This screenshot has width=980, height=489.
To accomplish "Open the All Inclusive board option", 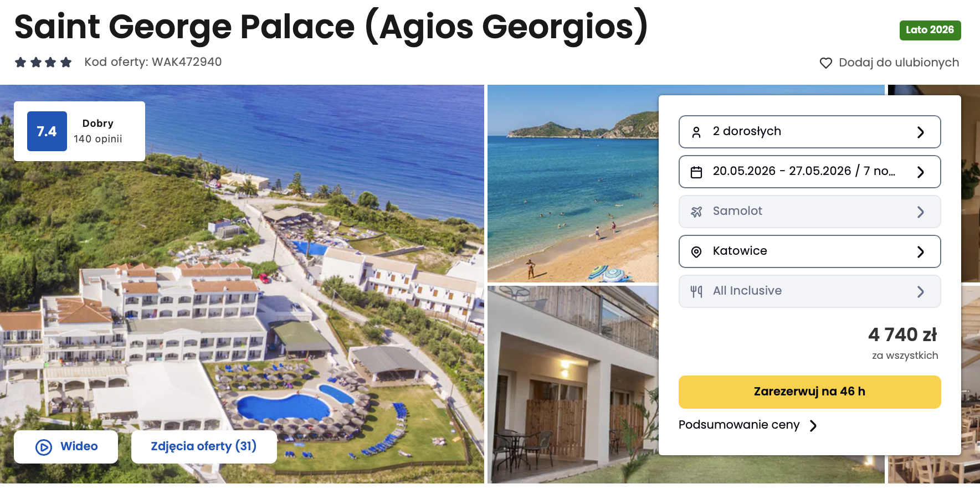I will click(x=809, y=291).
